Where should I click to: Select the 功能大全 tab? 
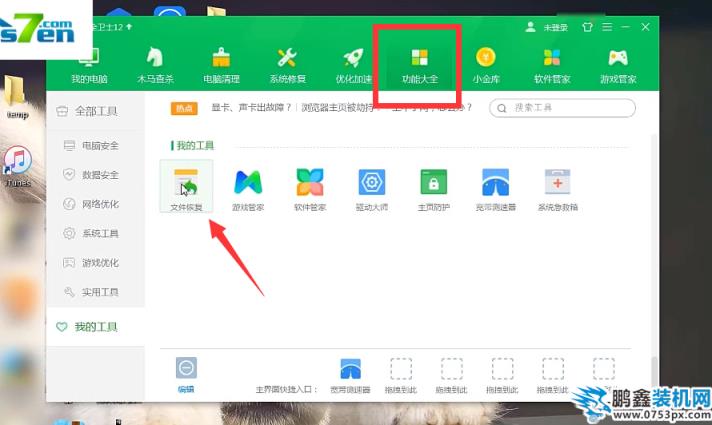420,66
